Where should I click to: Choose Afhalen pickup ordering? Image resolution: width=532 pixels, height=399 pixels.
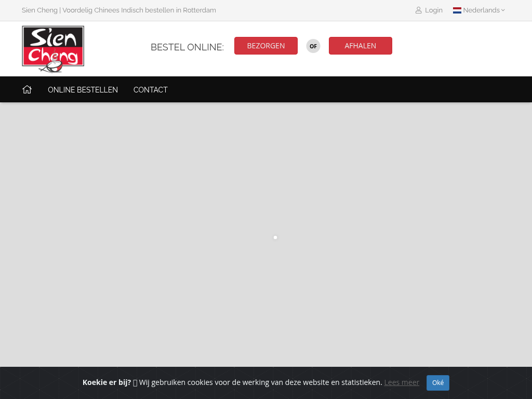click(361, 46)
